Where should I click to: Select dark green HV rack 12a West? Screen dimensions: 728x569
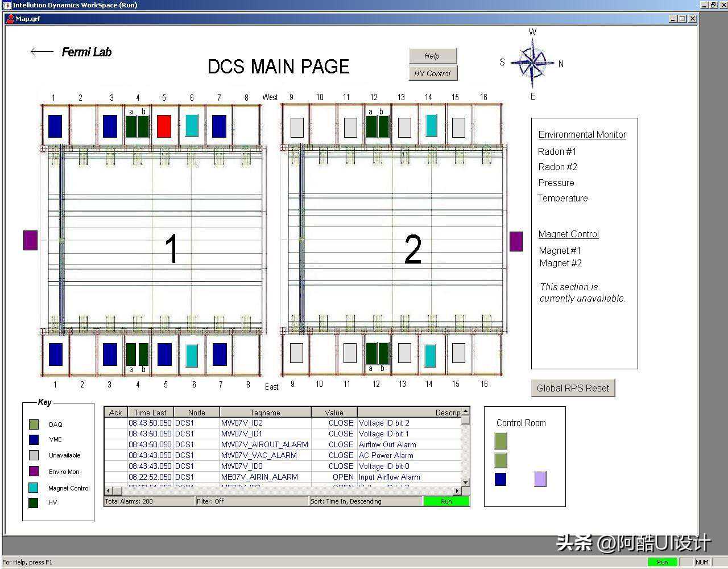[371, 127]
